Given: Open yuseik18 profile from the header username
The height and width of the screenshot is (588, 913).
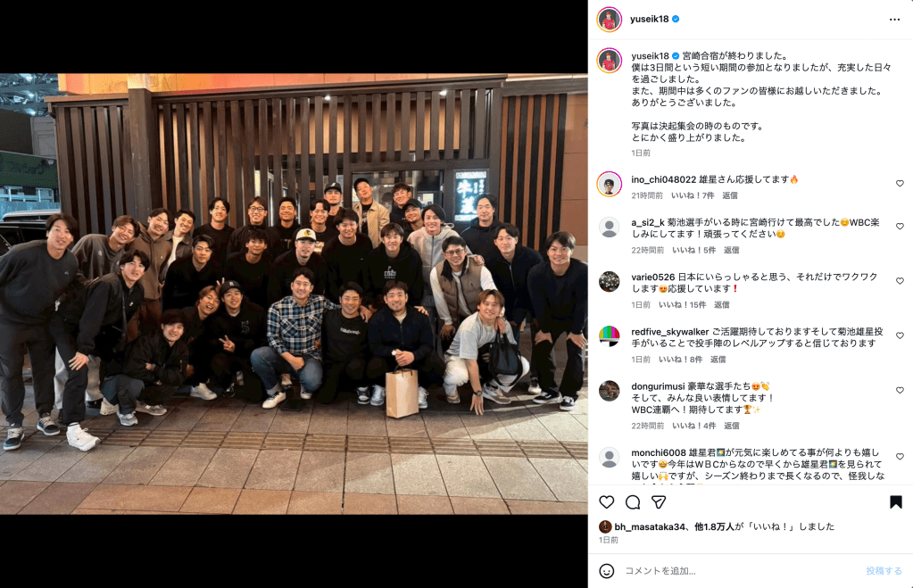Looking at the screenshot, I should (649, 19).
